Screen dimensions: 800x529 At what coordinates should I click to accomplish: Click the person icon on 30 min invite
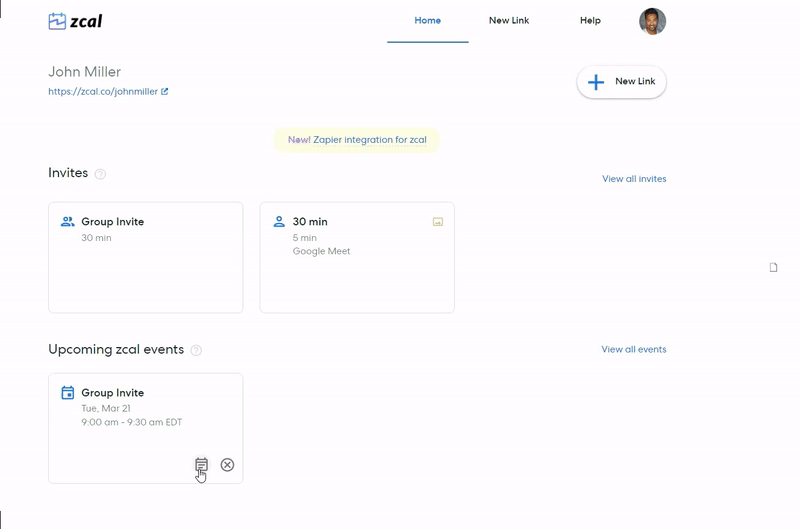279,221
